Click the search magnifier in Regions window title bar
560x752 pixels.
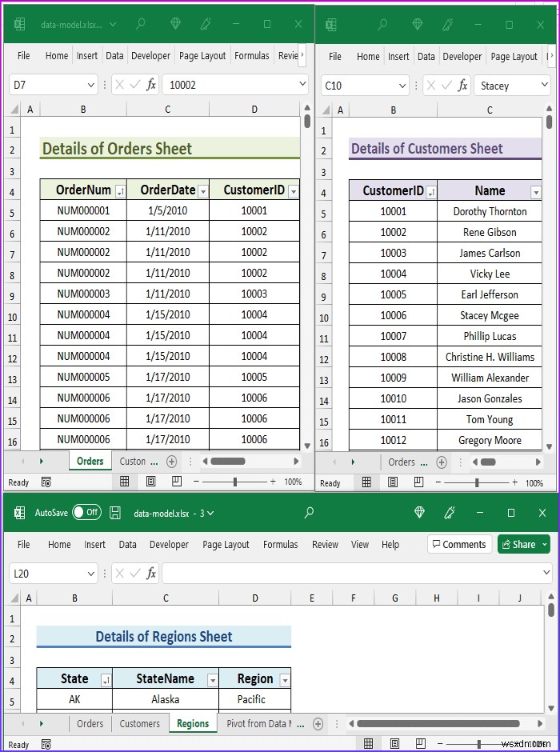coord(310,513)
